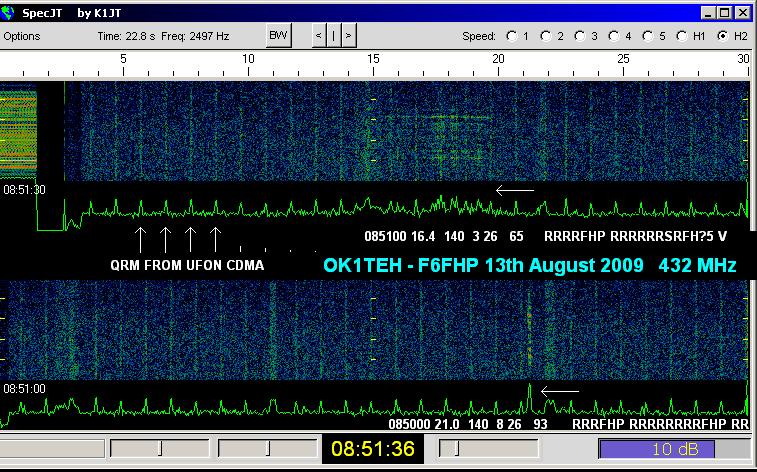
Task: Click the 25 mark on the time ruler
Action: pos(623,59)
